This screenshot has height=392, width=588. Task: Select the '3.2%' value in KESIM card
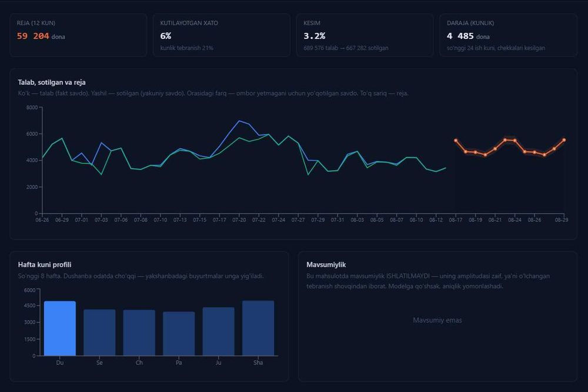(x=314, y=36)
